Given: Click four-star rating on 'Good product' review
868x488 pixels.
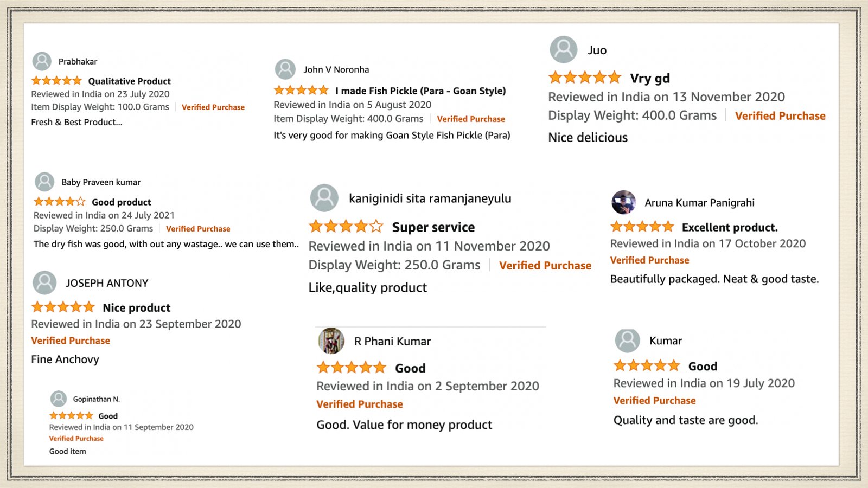Looking at the screenshot, I should tap(60, 202).
